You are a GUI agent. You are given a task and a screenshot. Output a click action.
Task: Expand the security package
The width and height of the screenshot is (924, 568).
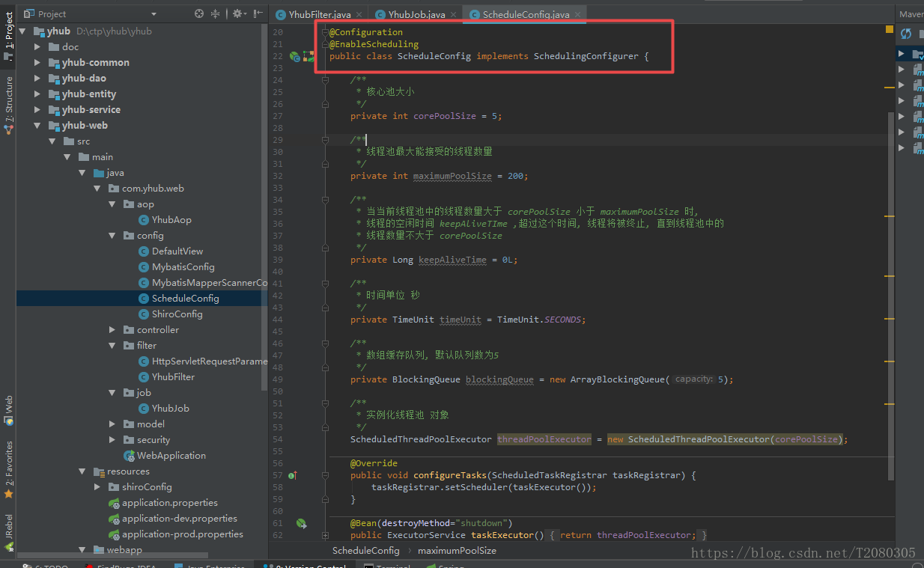[x=112, y=440]
